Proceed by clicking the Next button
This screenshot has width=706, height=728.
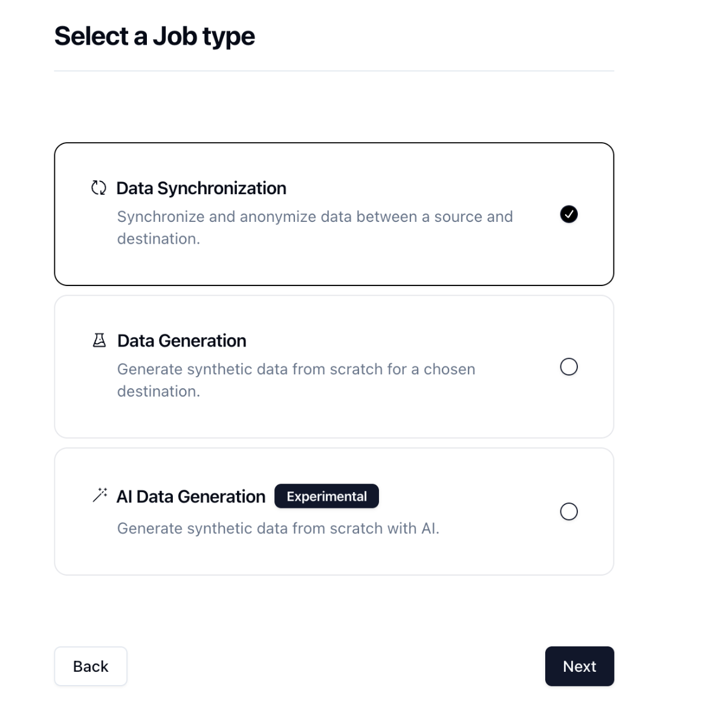579,666
